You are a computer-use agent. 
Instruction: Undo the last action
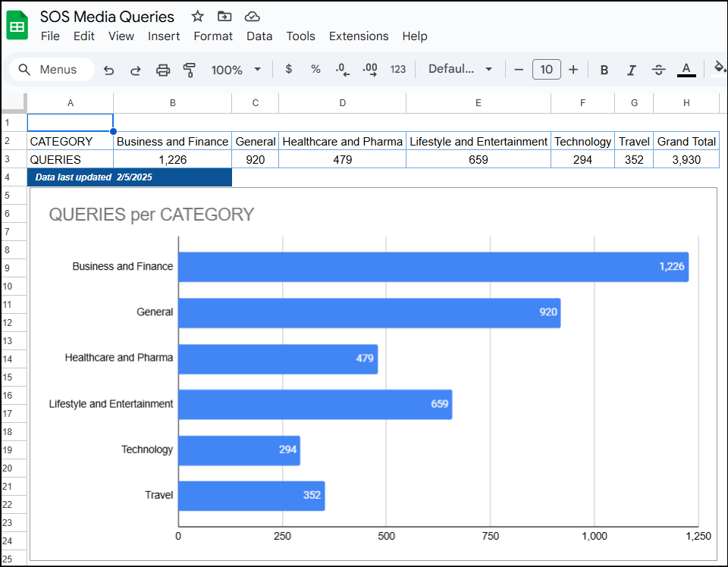[108, 70]
